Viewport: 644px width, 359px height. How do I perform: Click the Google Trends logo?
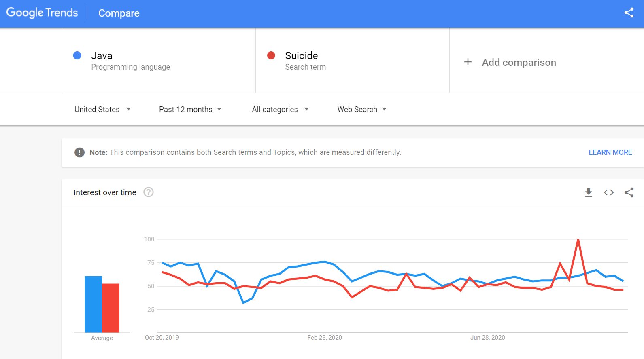point(42,13)
